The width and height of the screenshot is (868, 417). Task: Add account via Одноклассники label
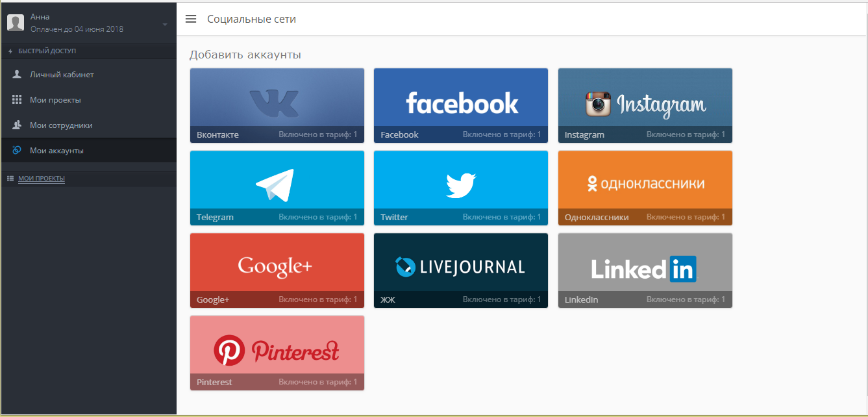597,217
